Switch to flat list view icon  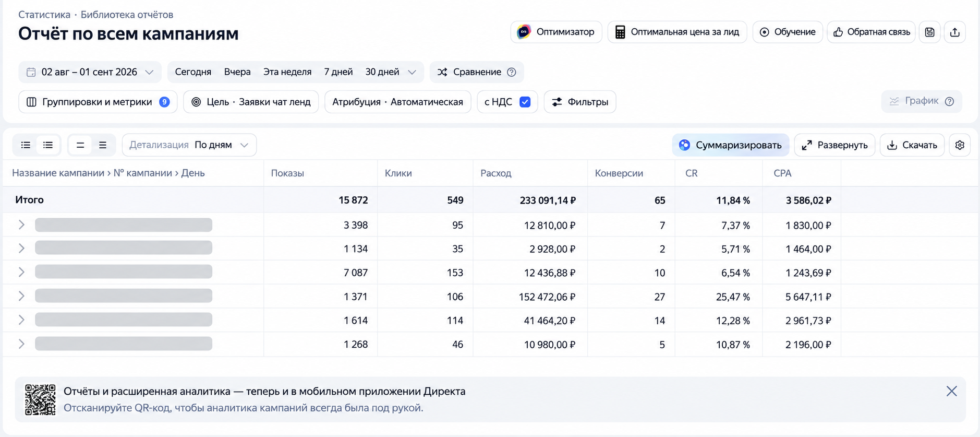(26, 145)
